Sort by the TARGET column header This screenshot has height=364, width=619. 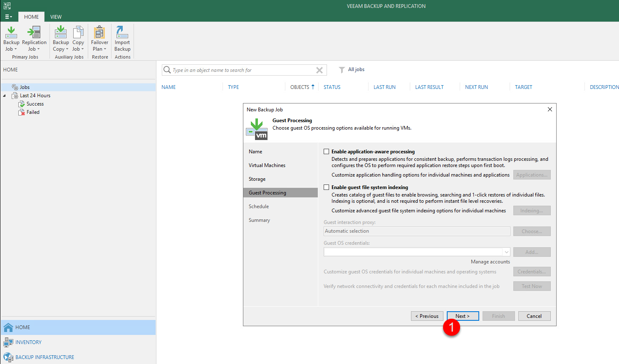pos(523,87)
